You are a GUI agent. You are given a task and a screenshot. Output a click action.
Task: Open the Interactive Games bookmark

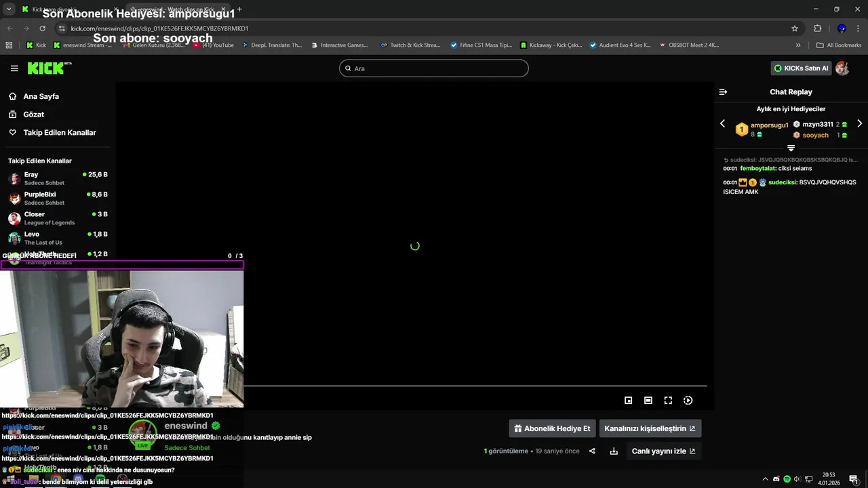coord(339,45)
